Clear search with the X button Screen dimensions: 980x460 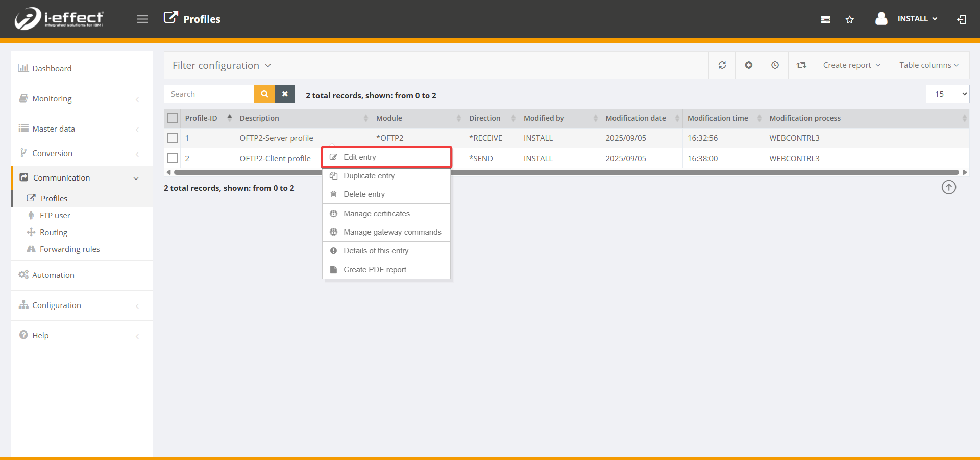tap(285, 94)
